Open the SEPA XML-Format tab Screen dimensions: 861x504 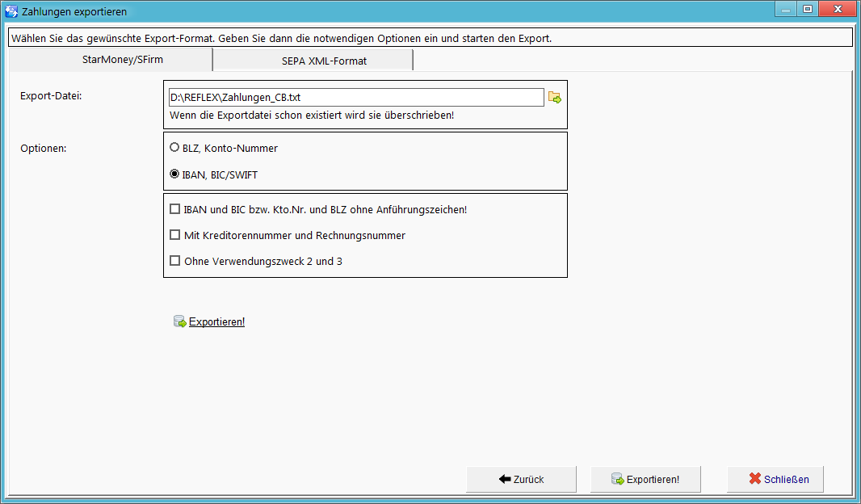point(313,61)
